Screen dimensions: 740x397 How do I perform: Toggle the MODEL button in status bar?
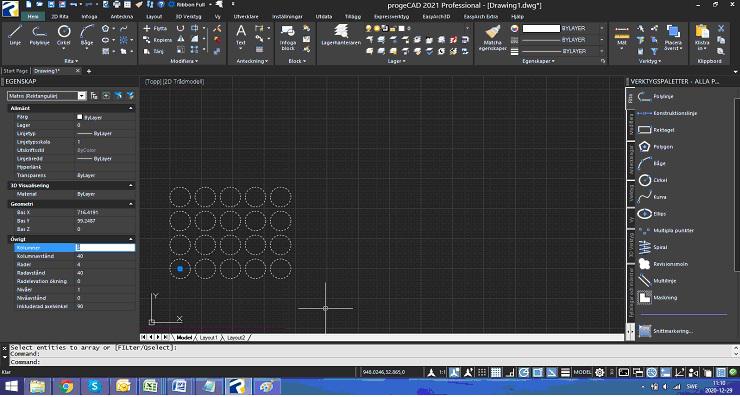pos(582,372)
